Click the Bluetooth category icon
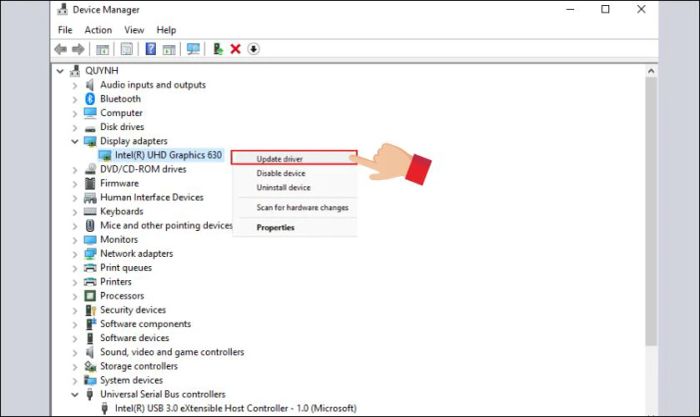 tap(90, 99)
